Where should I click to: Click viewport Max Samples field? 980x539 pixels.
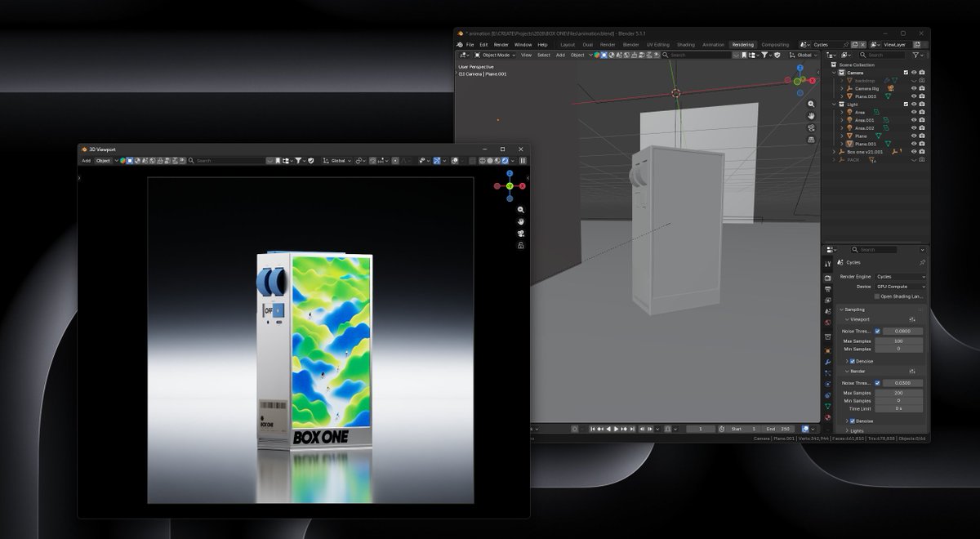[x=898, y=341]
